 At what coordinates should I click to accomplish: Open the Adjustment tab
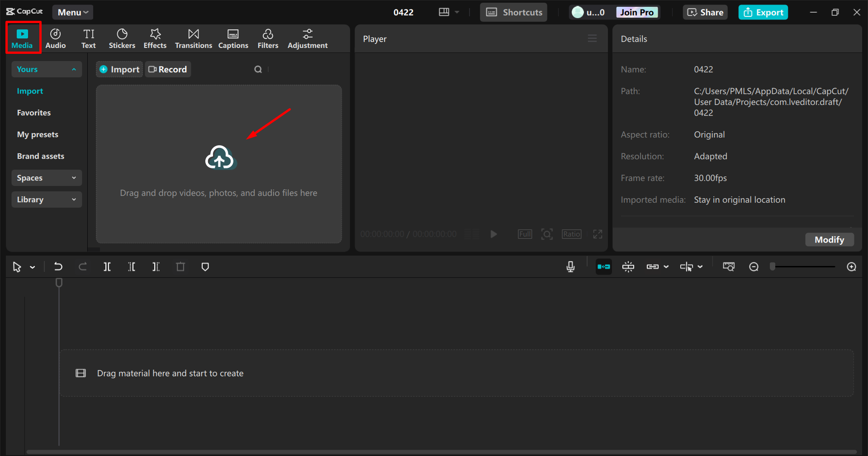click(308, 38)
